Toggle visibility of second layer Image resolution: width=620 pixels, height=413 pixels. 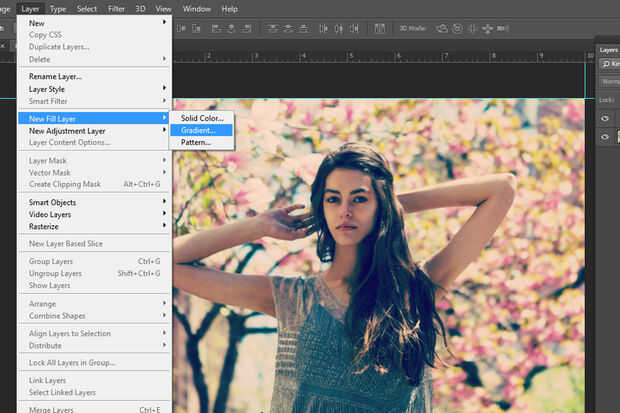(x=605, y=138)
